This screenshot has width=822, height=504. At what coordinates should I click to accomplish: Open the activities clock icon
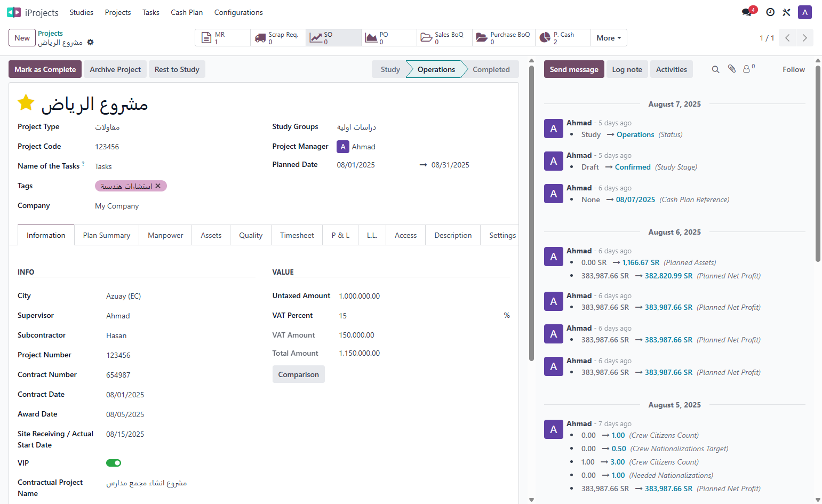770,12
